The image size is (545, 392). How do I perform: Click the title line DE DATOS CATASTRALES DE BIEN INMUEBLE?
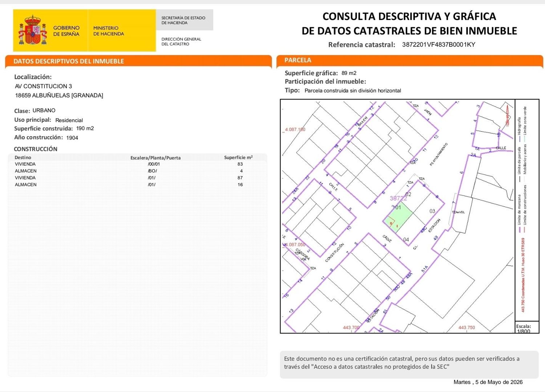(409, 31)
